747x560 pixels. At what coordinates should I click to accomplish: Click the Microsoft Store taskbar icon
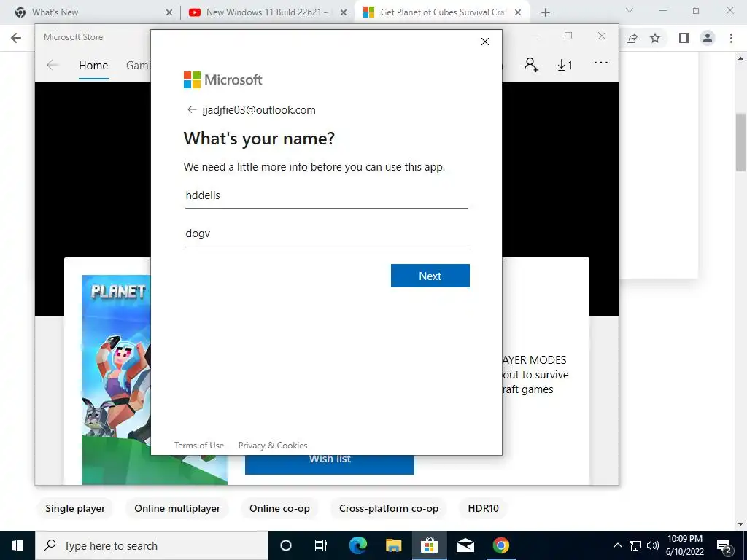click(x=429, y=545)
